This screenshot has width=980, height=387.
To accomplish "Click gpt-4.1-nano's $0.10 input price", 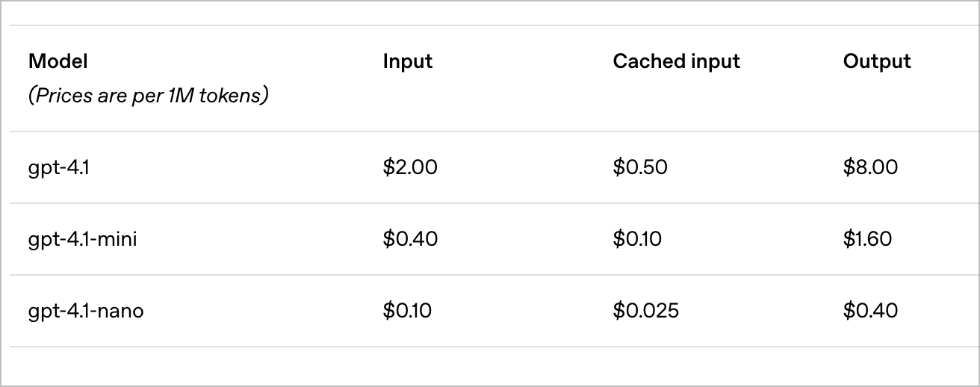I will coord(407,311).
